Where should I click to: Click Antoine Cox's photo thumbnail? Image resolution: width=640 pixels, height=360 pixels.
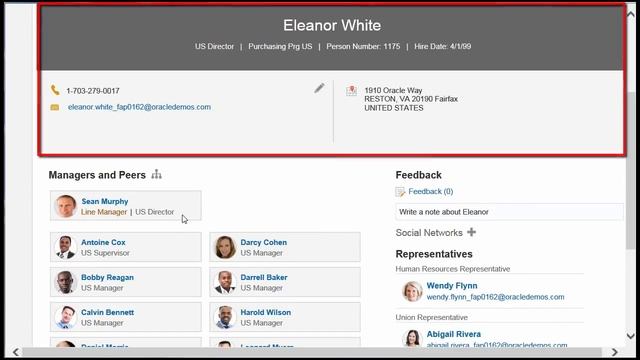click(x=65, y=247)
